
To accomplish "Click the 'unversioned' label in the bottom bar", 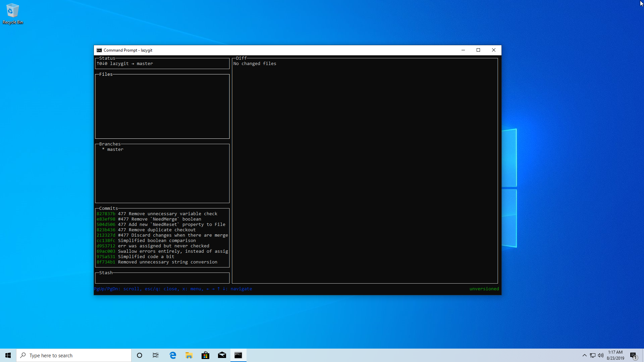I will point(484,289).
